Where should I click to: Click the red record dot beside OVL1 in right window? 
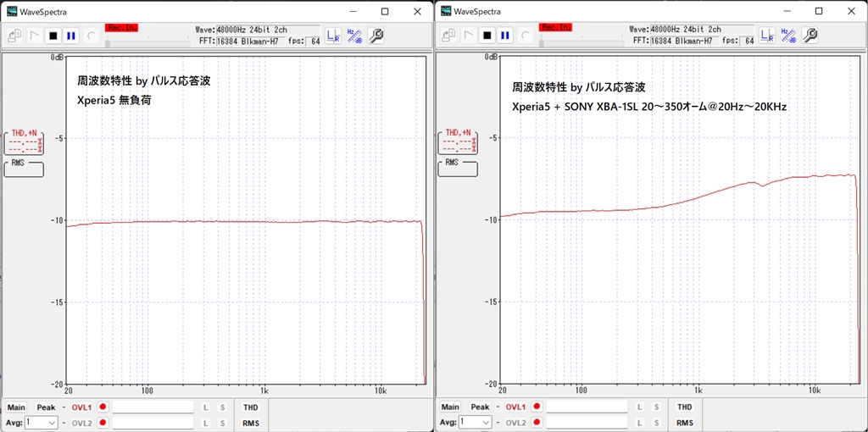click(537, 407)
